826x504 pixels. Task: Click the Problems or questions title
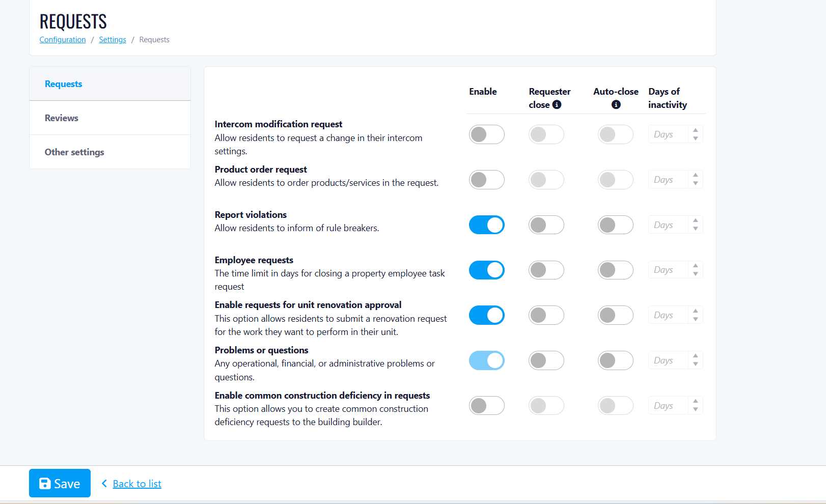coord(261,350)
